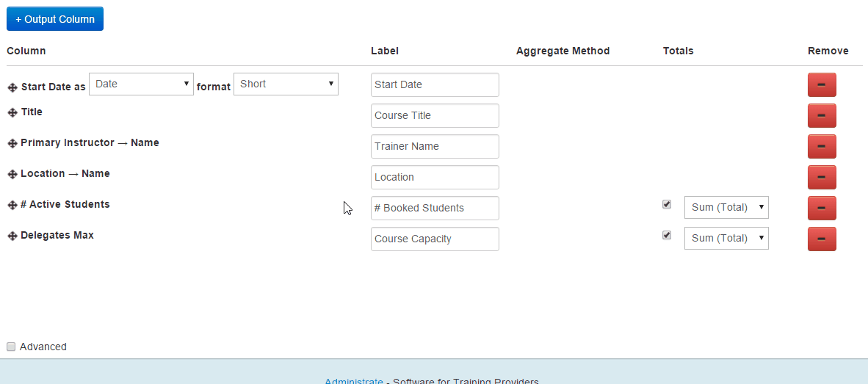Open Sum (Total) dropdown for Delegates Max
The width and height of the screenshot is (868, 384).
point(726,239)
